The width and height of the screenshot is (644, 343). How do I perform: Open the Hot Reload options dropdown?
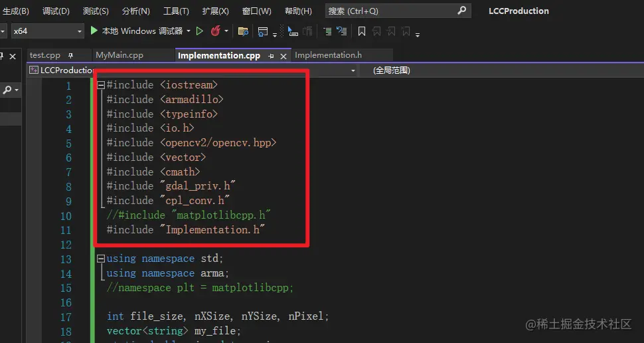226,31
